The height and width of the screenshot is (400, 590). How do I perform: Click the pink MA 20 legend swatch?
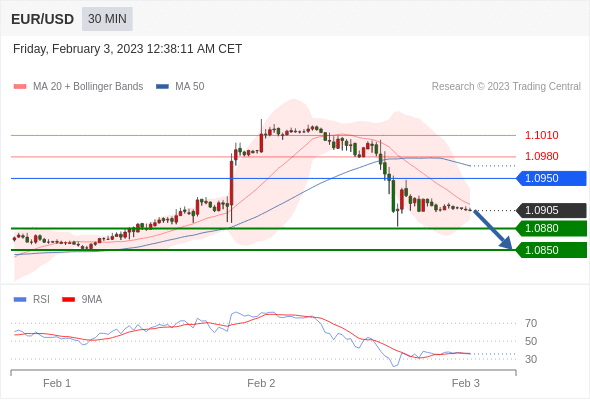pyautogui.click(x=20, y=87)
